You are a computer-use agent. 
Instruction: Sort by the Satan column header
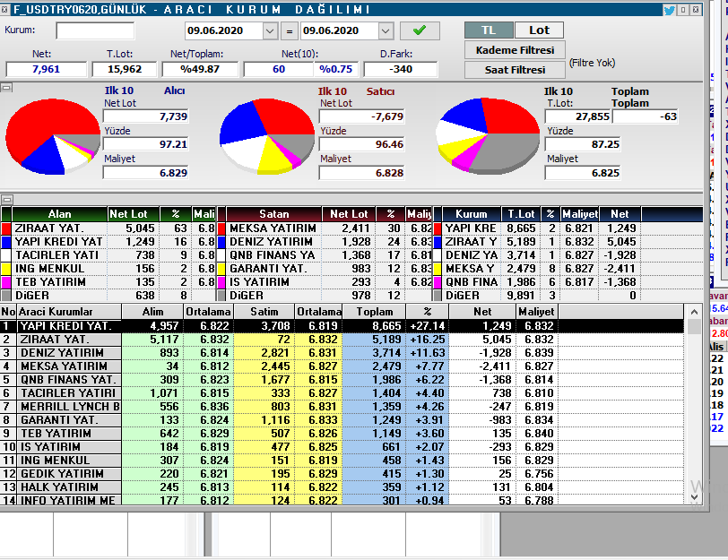click(274, 214)
